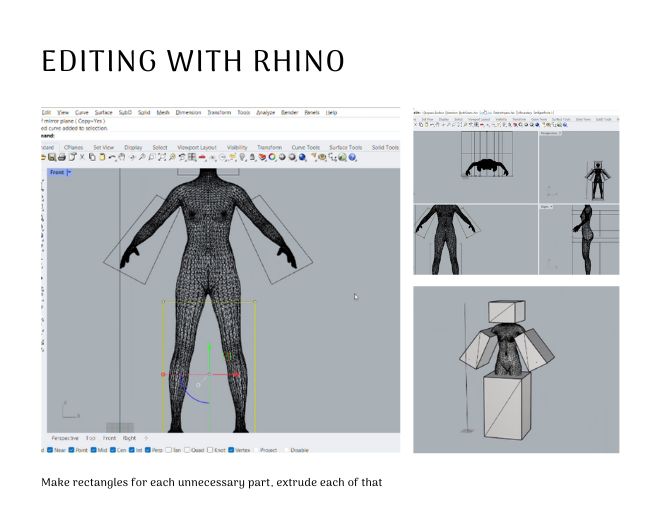660x528 pixels.
Task: Click the blue Help question mark icon
Action: [x=352, y=157]
